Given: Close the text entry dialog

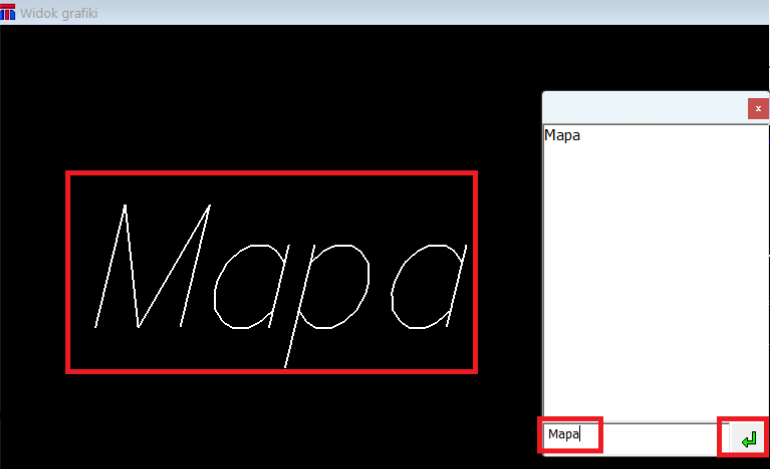Looking at the screenshot, I should click(x=758, y=108).
